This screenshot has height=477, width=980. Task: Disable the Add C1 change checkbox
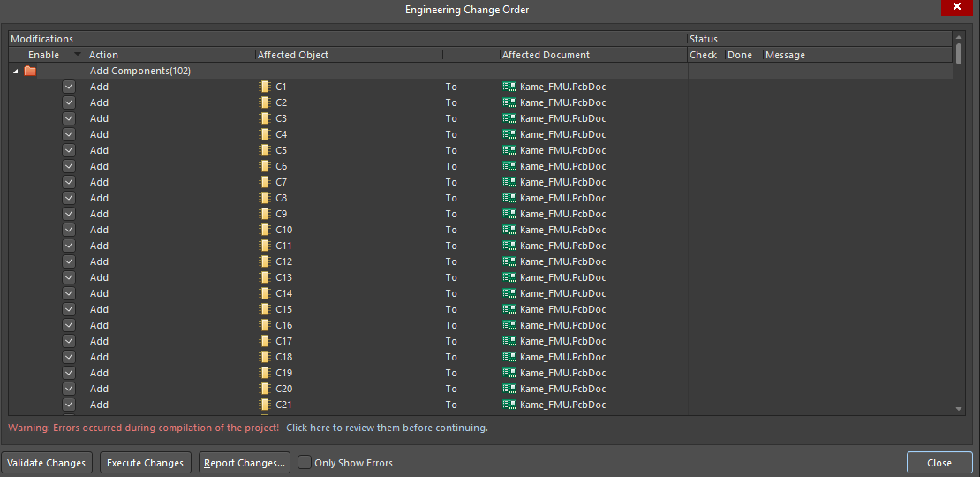click(69, 87)
